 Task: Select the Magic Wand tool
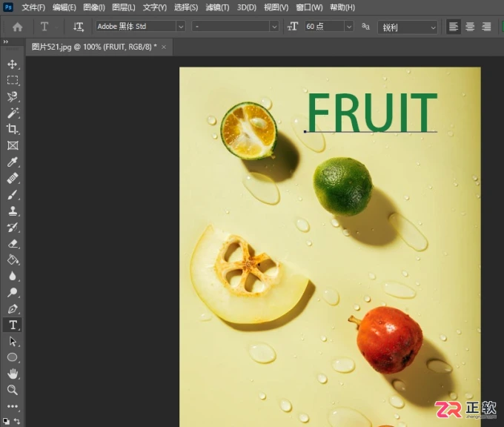pyautogui.click(x=13, y=113)
